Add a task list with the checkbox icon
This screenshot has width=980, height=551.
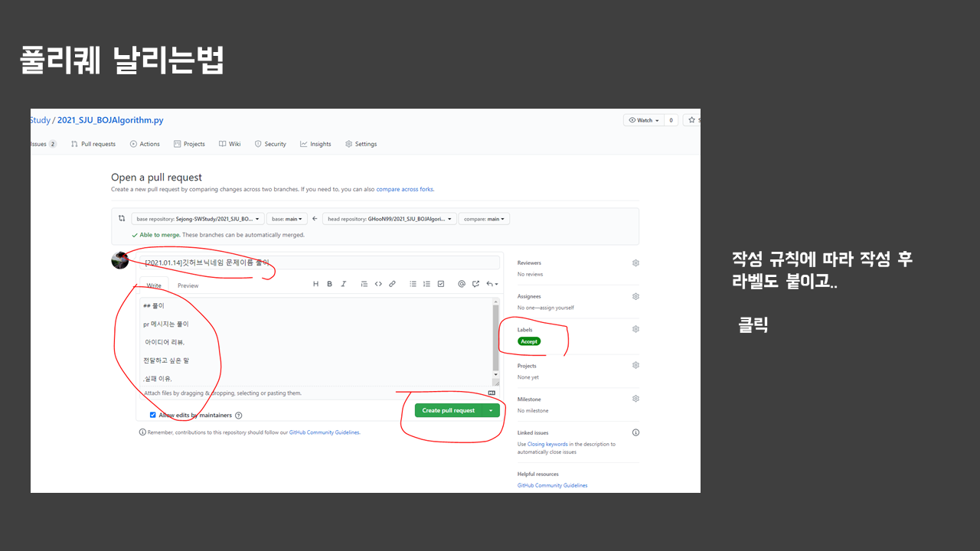point(440,284)
